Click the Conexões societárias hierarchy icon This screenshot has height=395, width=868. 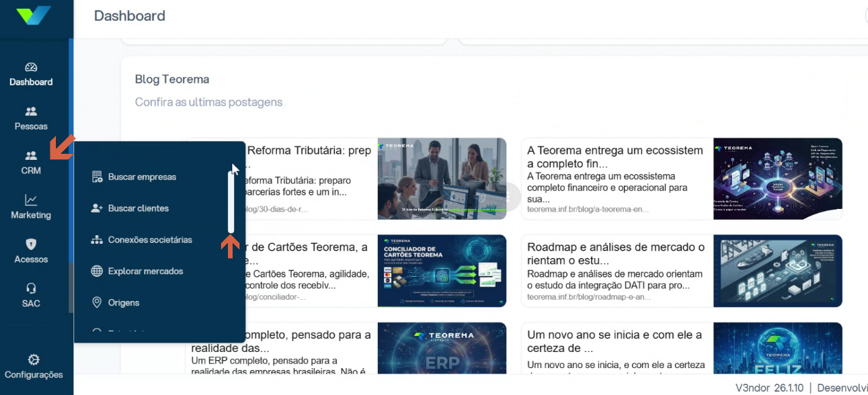point(97,240)
